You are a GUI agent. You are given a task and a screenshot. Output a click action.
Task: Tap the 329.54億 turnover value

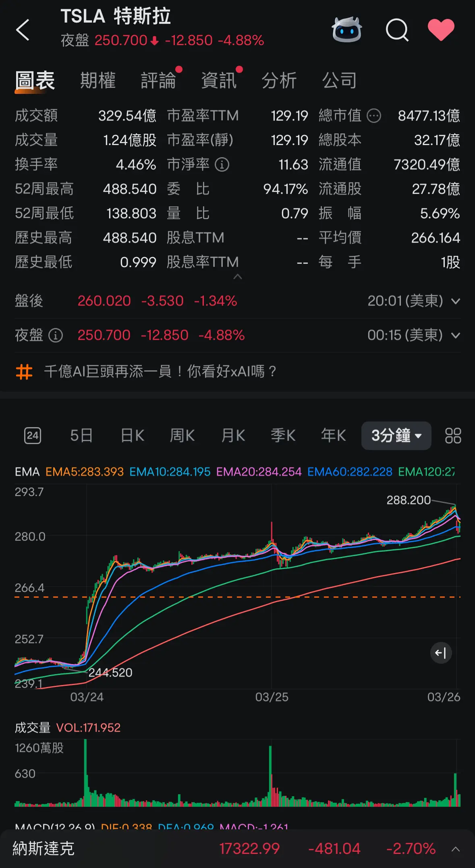click(127, 116)
